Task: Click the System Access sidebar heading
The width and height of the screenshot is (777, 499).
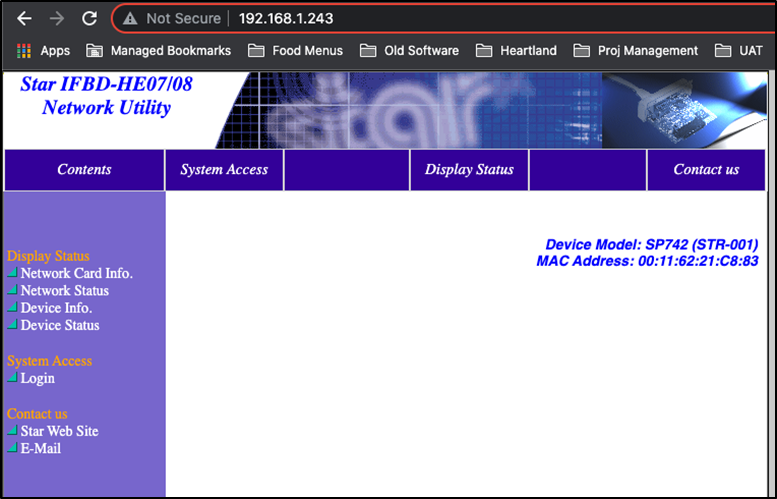Action: click(x=50, y=361)
